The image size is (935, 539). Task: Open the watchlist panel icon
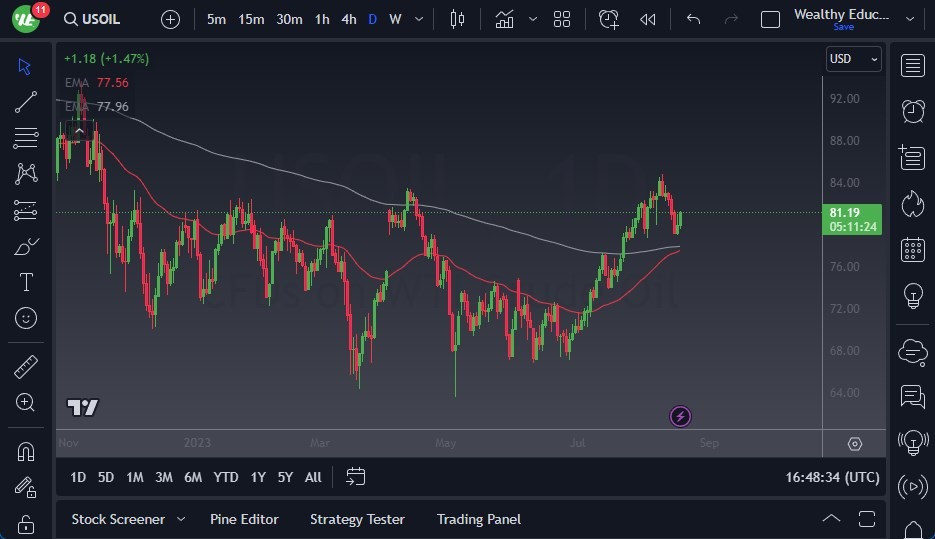point(912,66)
